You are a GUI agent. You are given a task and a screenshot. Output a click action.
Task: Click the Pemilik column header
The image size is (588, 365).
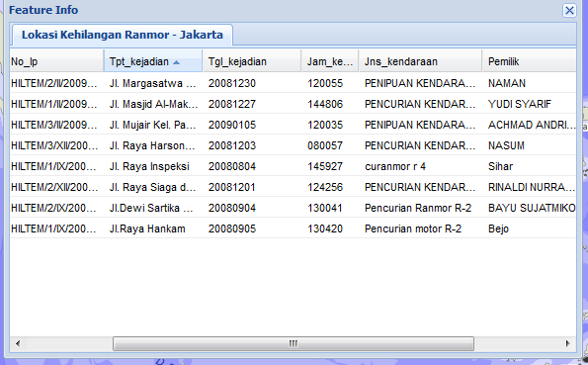click(529, 61)
